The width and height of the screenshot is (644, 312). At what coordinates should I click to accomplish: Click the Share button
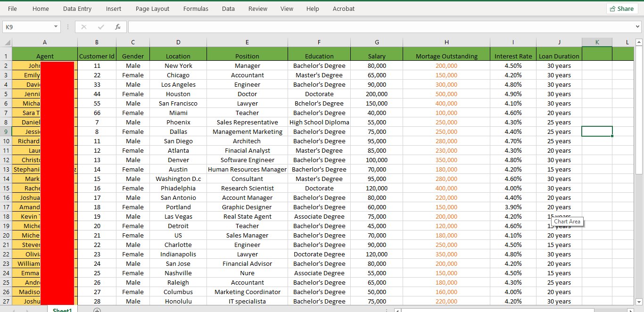point(622,8)
